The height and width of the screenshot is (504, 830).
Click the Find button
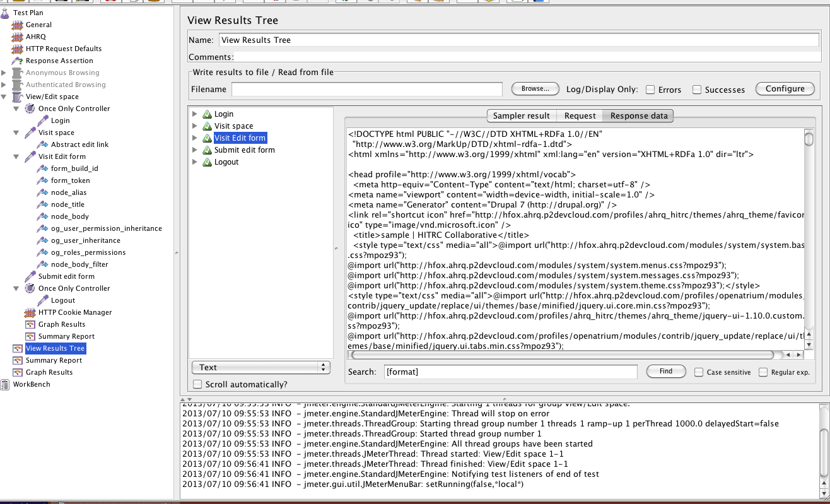pyautogui.click(x=666, y=372)
